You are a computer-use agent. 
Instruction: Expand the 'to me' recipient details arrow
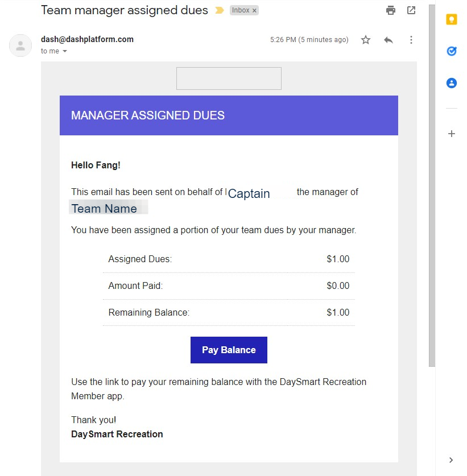pyautogui.click(x=65, y=51)
